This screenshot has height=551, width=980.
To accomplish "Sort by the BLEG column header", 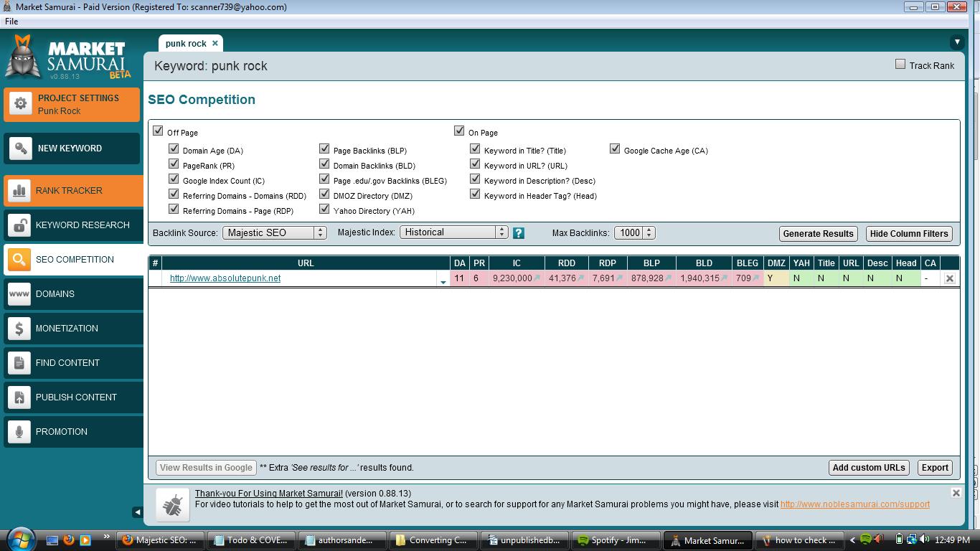I will tap(748, 263).
